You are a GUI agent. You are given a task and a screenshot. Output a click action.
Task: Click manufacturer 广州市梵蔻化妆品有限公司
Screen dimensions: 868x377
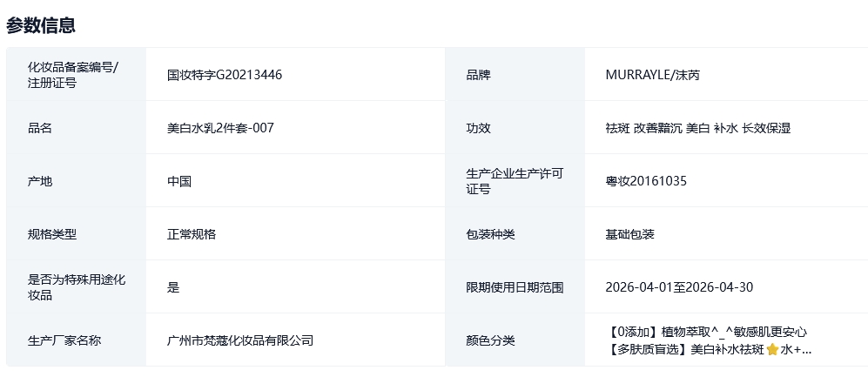(x=240, y=340)
